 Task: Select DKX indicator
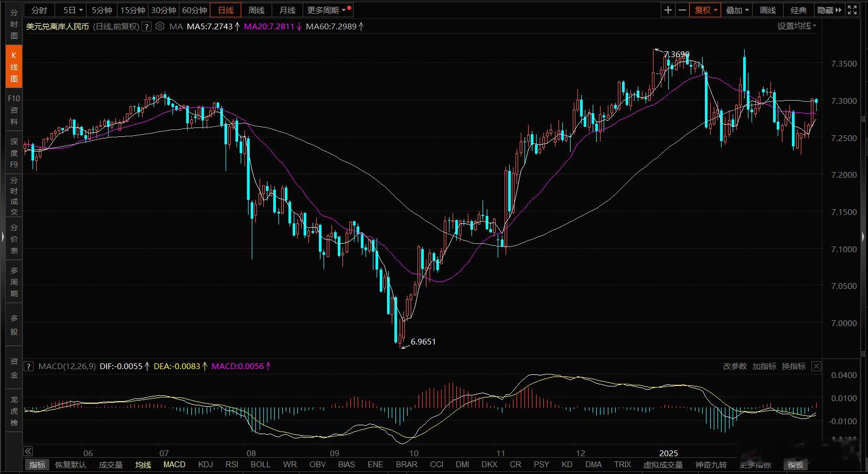coord(489,465)
